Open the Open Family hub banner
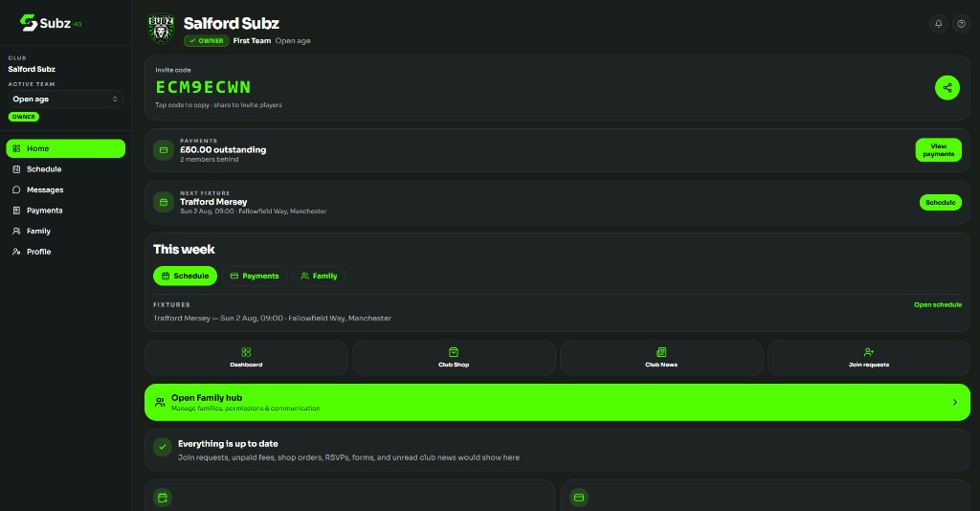 coord(558,402)
